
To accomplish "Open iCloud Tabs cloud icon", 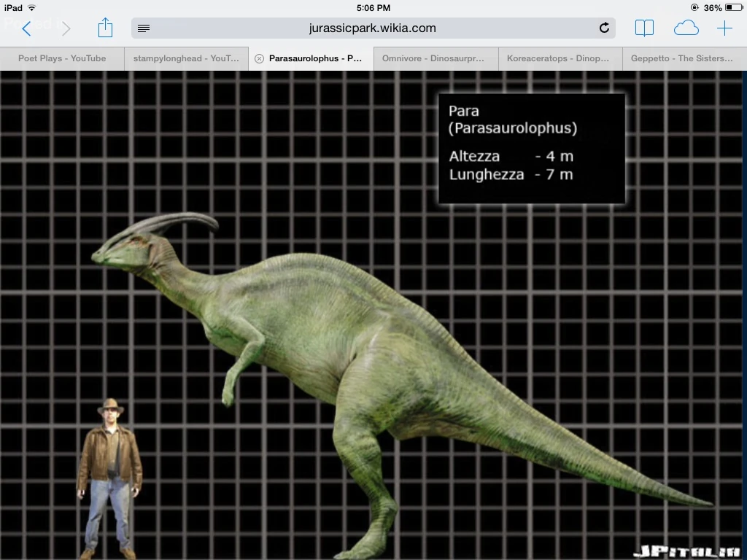I will 686,28.
